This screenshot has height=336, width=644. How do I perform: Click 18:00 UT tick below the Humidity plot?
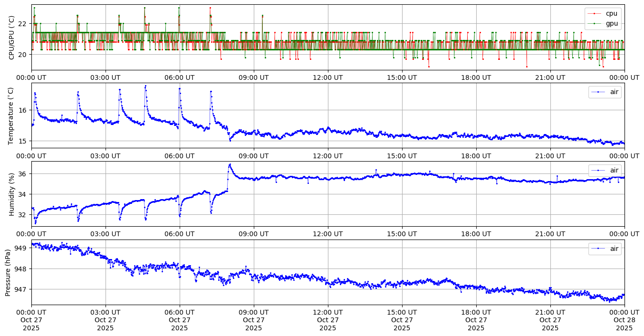click(476, 234)
